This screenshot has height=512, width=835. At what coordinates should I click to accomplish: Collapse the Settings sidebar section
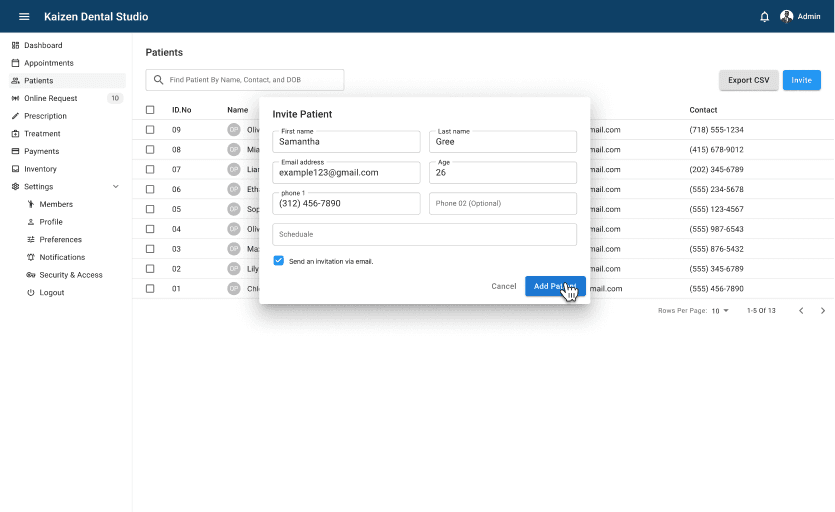point(116,187)
